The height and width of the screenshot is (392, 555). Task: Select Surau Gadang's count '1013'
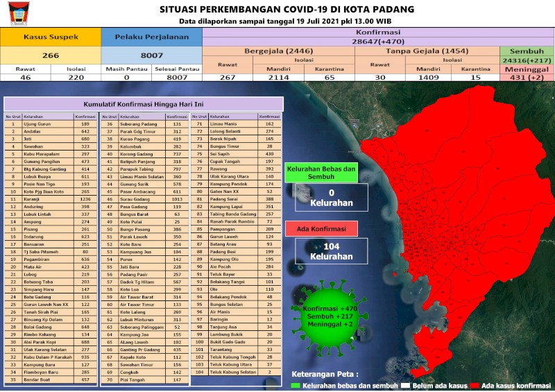click(177, 199)
